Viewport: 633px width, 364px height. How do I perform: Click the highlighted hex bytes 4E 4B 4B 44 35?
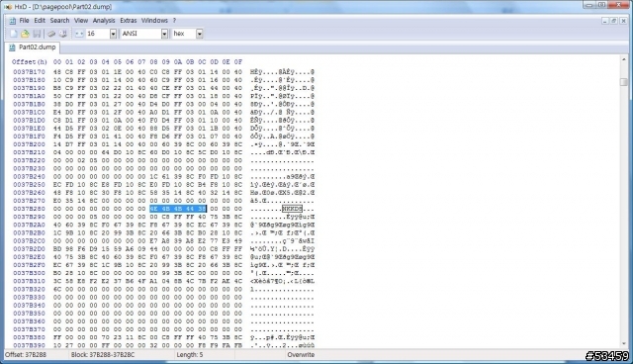point(178,209)
